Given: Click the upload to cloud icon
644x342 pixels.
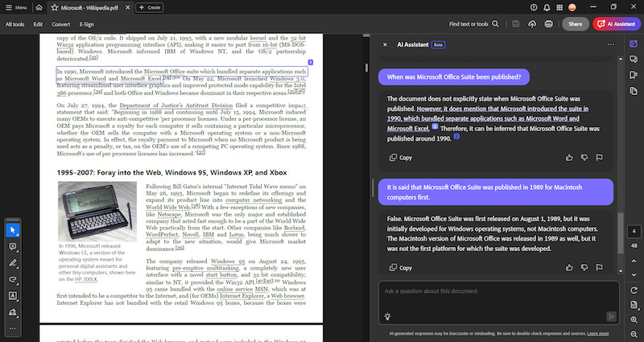Looking at the screenshot, I should [531, 25].
